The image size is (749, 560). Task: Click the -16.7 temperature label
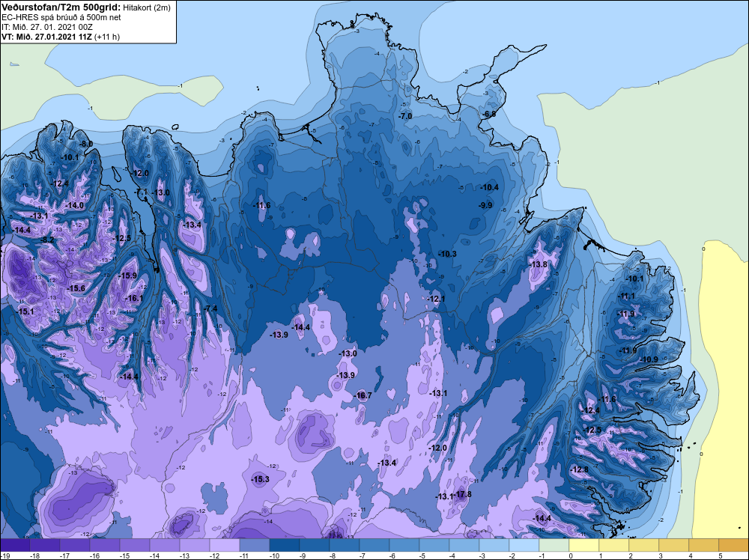[363, 396]
